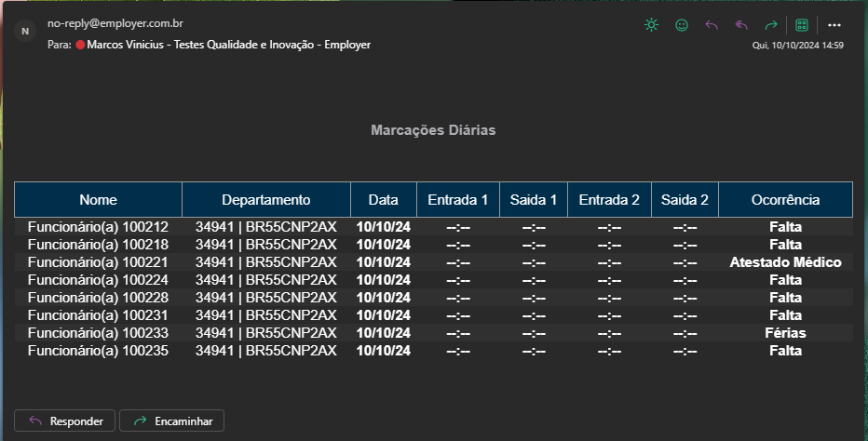Select Funcionário(a) 100224 name cell

98,280
